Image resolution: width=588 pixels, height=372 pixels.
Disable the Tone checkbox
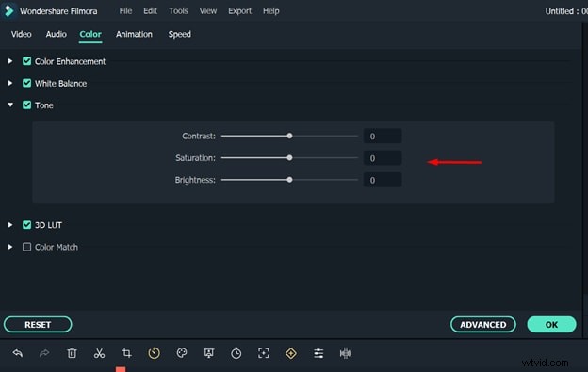pos(26,105)
